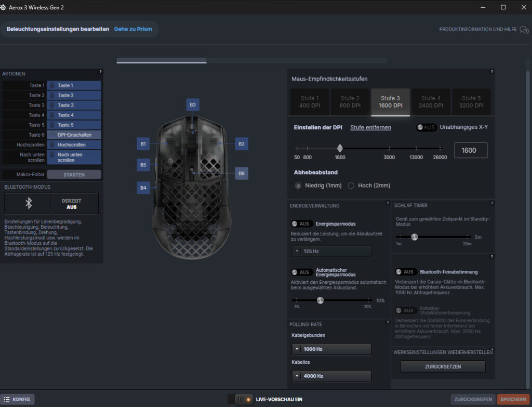Image resolution: width=532 pixels, height=407 pixels.
Task: Select the B6 mouse button marker
Action: pyautogui.click(x=242, y=173)
